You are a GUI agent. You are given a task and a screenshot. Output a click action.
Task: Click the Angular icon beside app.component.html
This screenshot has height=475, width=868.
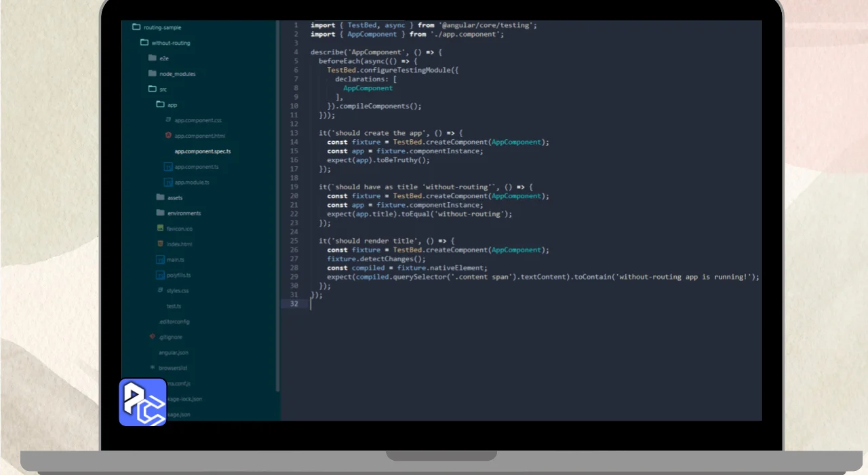point(168,136)
